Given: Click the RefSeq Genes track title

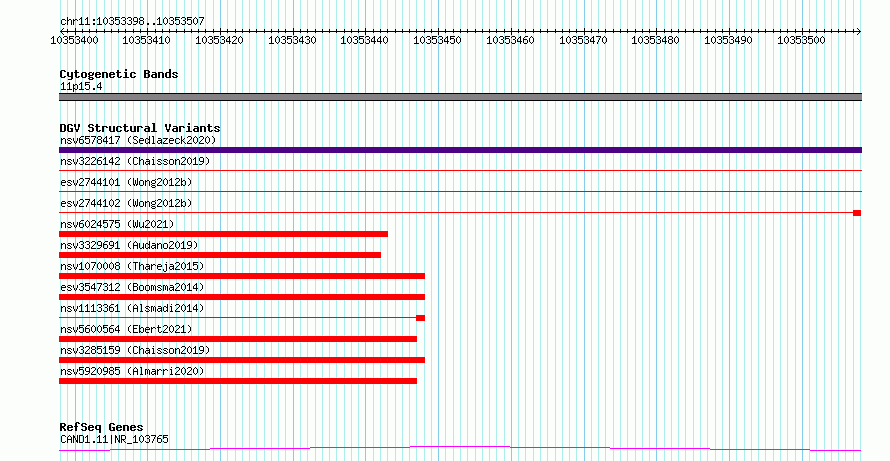Looking at the screenshot, I should [x=102, y=427].
